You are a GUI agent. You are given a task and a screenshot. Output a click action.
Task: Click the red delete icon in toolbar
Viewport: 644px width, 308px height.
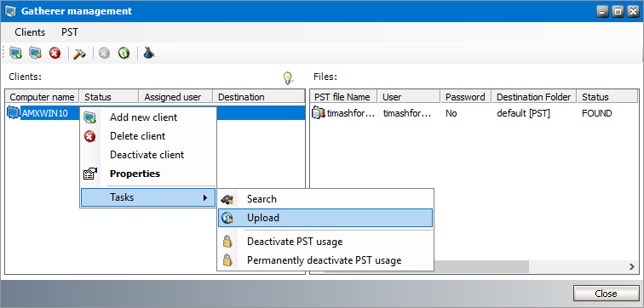coord(55,53)
